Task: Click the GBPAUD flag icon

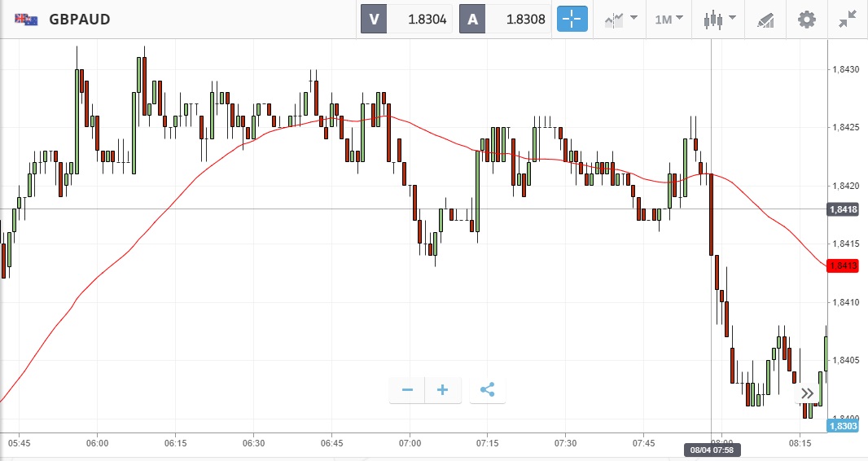Action: coord(26,19)
